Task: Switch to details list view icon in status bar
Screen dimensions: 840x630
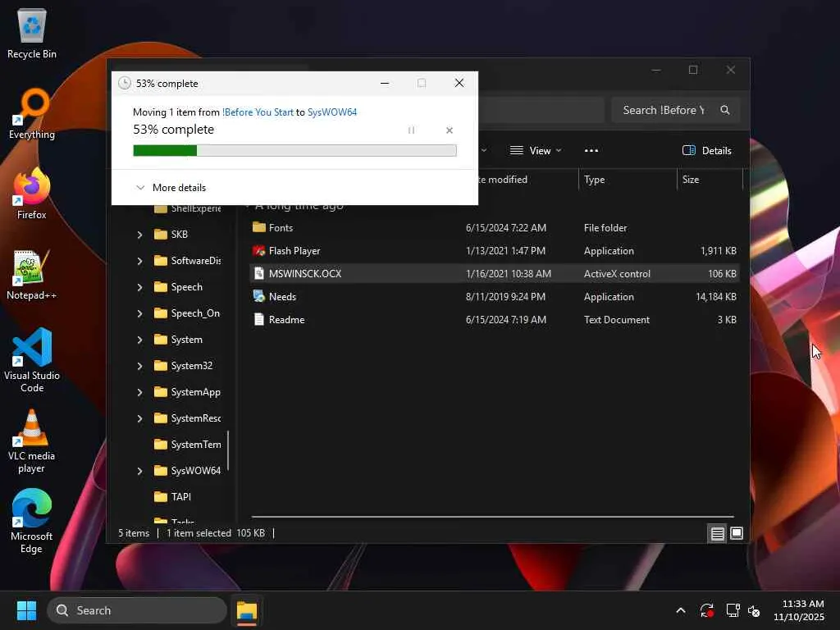Action: (x=717, y=533)
